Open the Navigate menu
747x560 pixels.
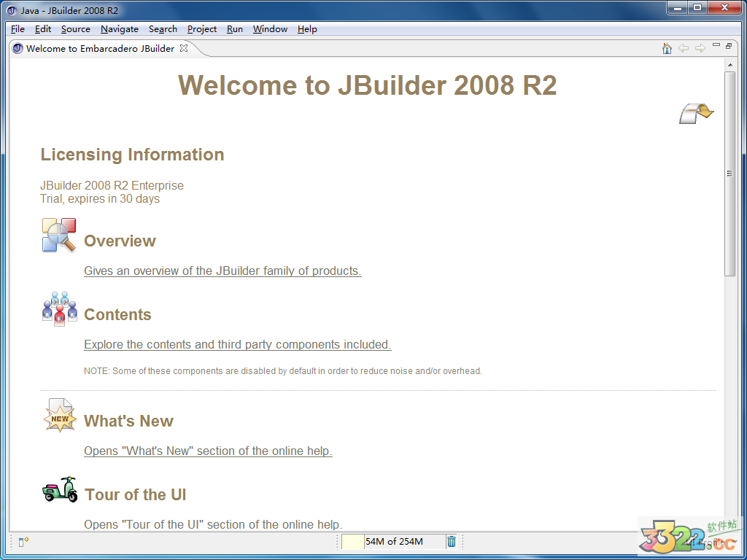[120, 29]
